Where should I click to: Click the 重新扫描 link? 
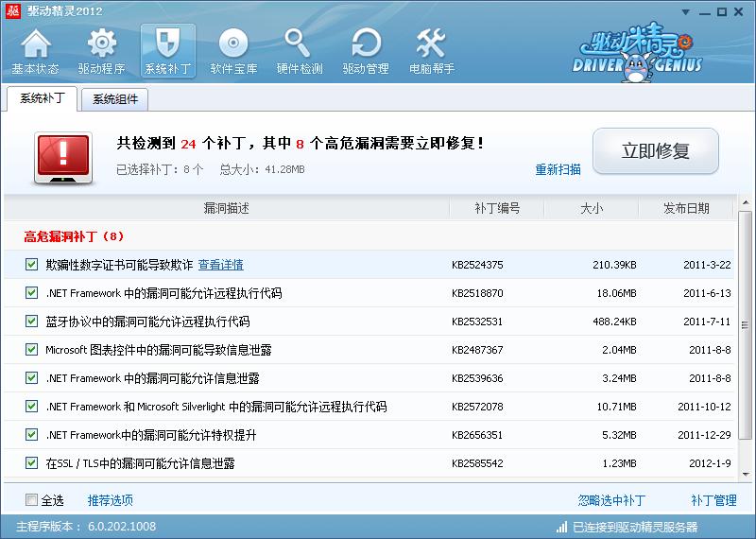pyautogui.click(x=558, y=170)
